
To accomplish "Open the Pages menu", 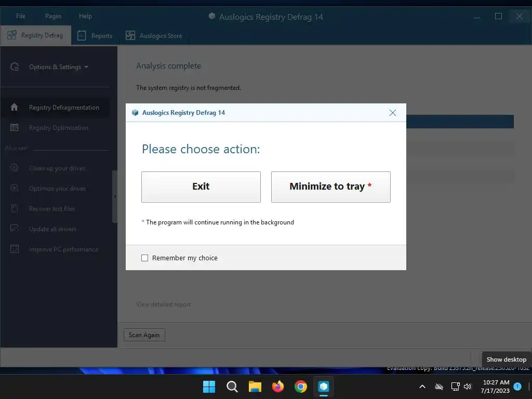I will [x=54, y=16].
